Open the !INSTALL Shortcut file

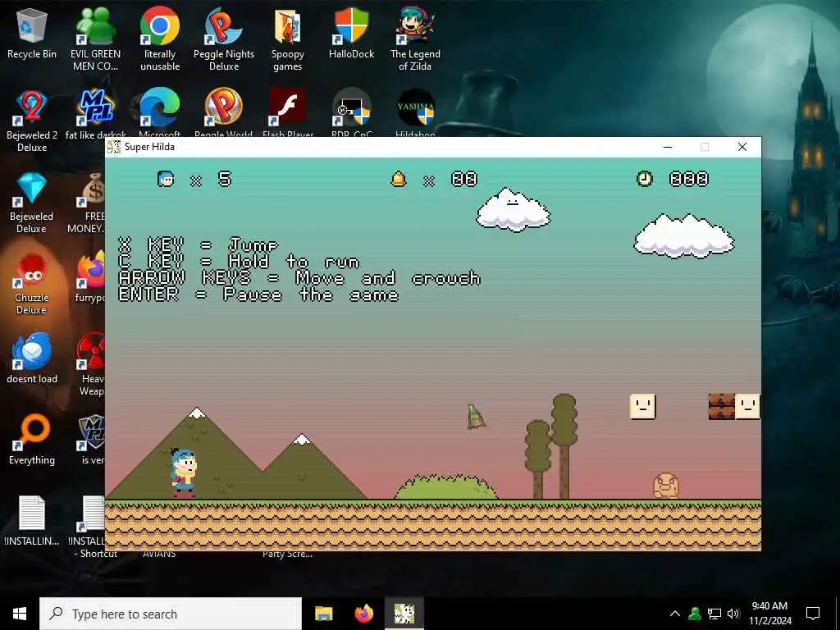[x=92, y=526]
